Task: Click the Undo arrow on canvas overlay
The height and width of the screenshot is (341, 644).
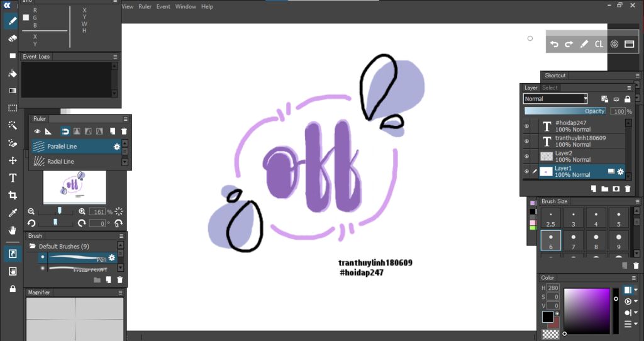Action: point(554,44)
